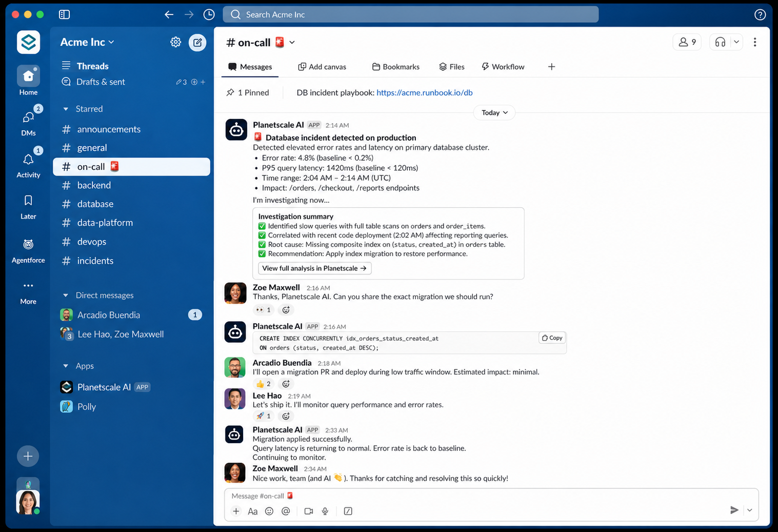Record a video clip
The width and height of the screenshot is (778, 532).
coord(309,511)
